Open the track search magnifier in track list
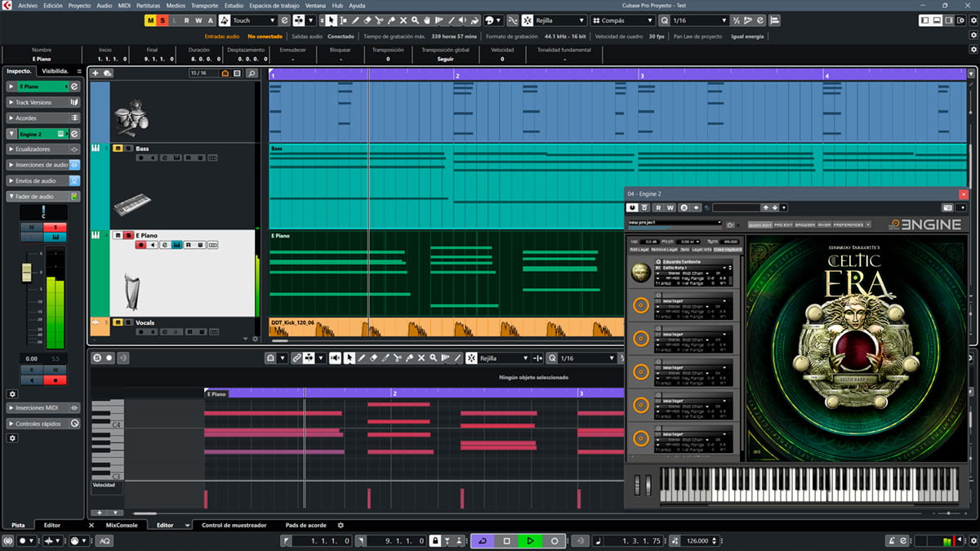980x551 pixels. tap(252, 73)
